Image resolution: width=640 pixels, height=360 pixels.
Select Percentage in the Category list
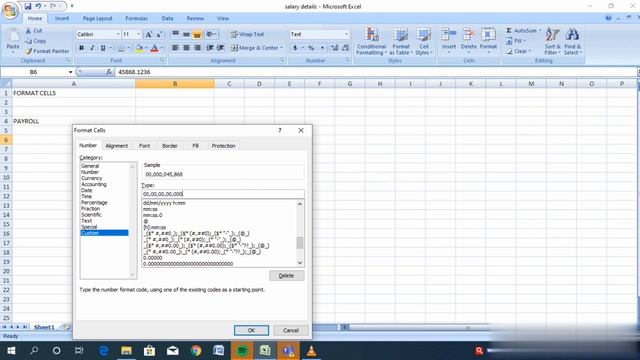pos(94,202)
